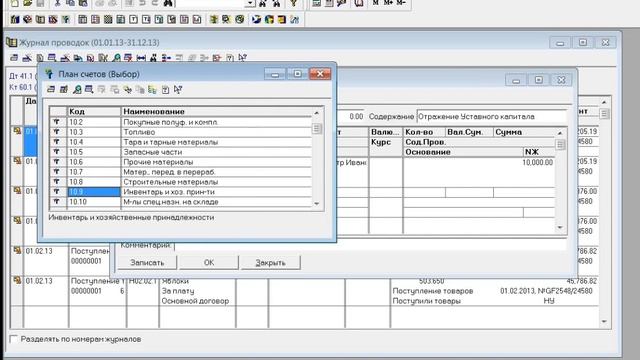Click the Наименование column header

pos(216,111)
